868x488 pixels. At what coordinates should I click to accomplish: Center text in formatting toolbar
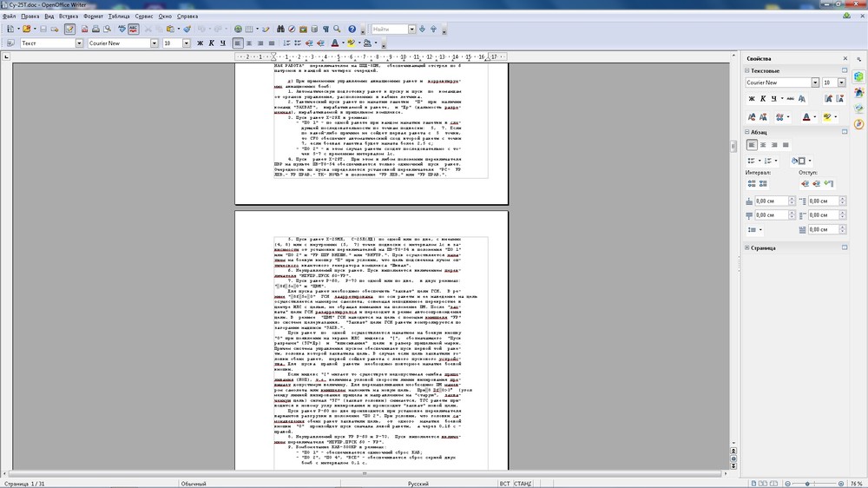249,43
